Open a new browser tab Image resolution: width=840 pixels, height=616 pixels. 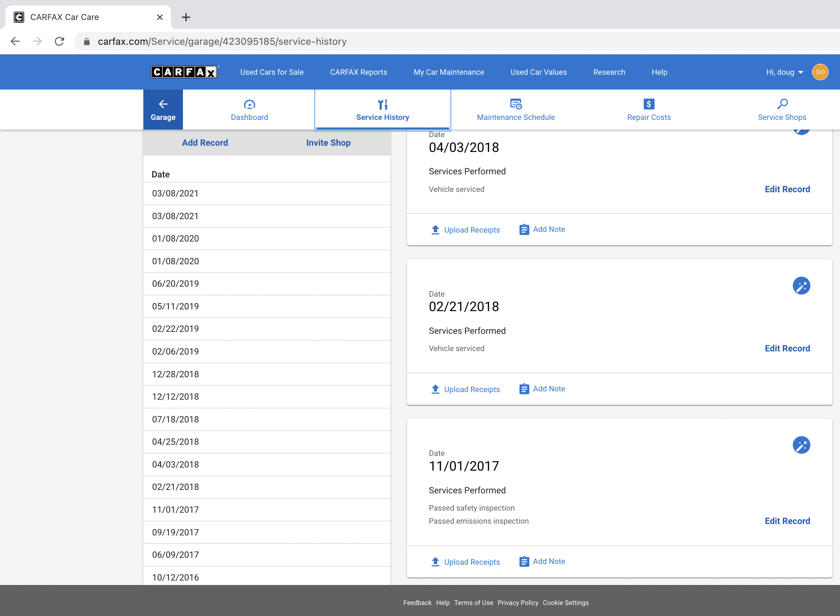pos(186,17)
